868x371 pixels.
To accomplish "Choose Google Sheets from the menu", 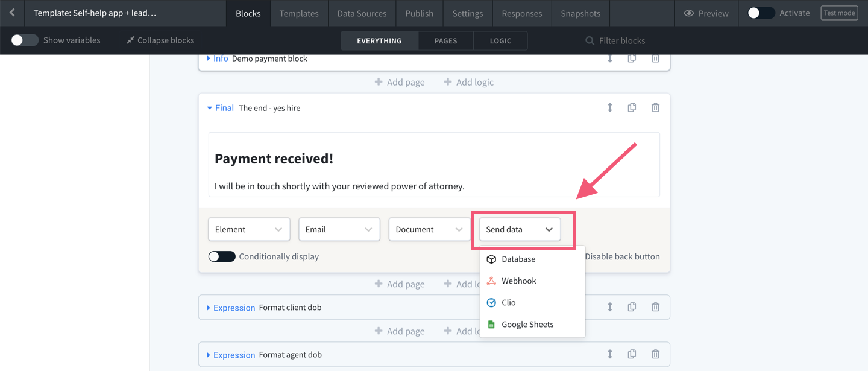I will pos(527,324).
